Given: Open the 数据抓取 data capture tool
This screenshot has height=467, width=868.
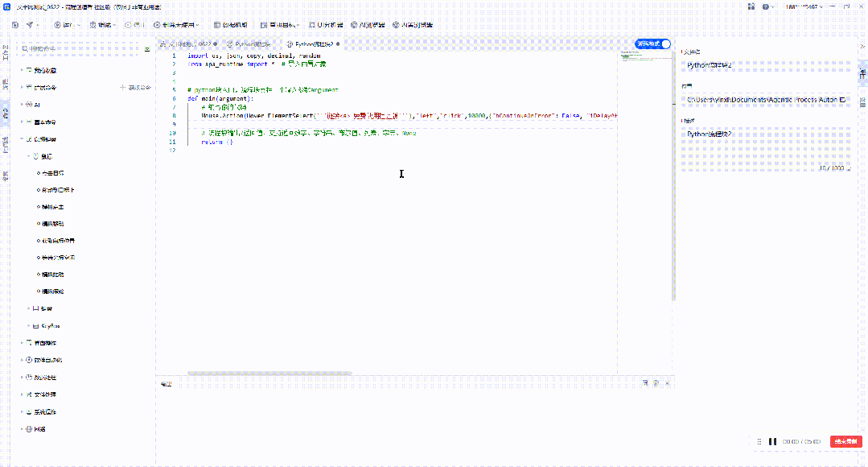Looking at the screenshot, I should click(231, 25).
